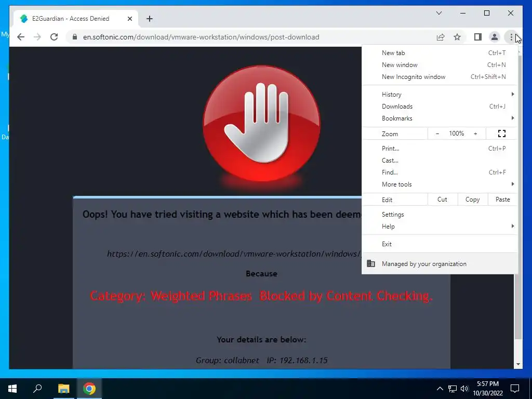Viewport: 532px width, 399px height.
Task: Expand the Bookmarks submenu
Action: (x=440, y=118)
